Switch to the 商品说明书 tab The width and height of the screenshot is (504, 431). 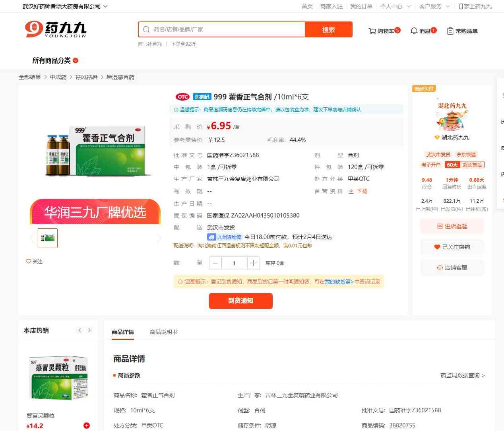click(163, 332)
